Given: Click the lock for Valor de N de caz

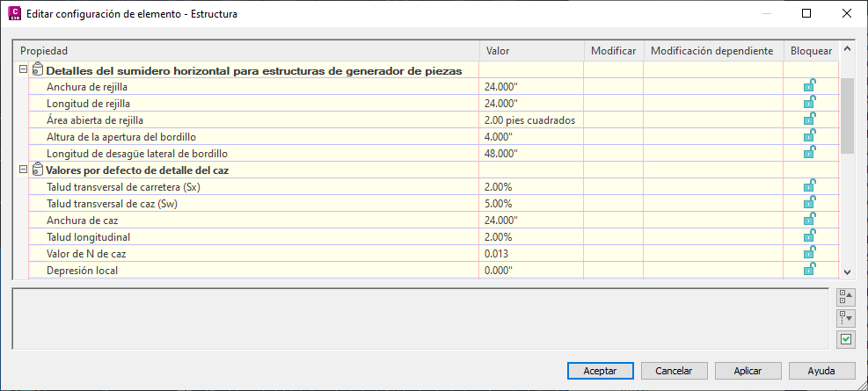Looking at the screenshot, I should 809,253.
